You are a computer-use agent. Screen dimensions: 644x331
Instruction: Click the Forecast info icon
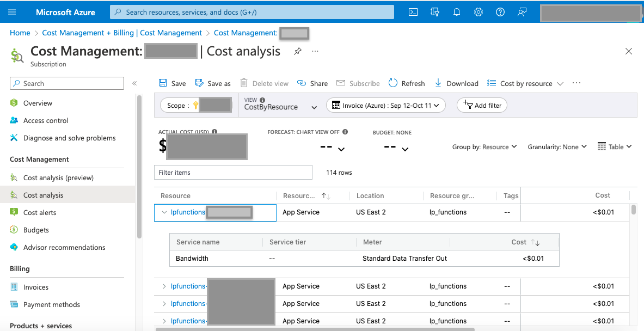pos(345,132)
